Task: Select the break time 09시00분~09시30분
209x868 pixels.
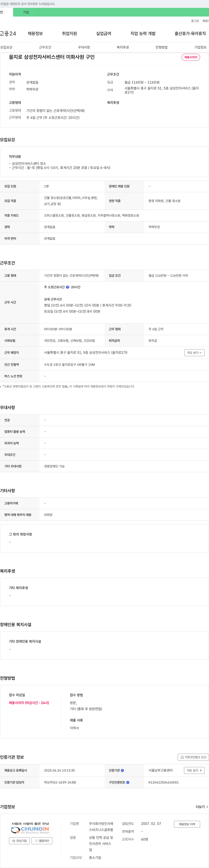Action: [58, 329]
